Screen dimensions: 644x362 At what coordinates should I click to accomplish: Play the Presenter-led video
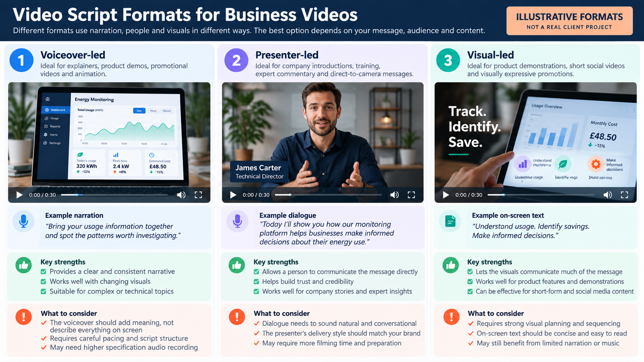pyautogui.click(x=233, y=195)
